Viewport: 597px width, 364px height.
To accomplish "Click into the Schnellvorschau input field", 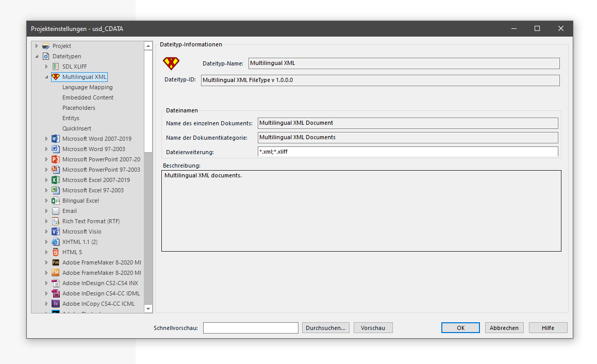I will pos(251,328).
